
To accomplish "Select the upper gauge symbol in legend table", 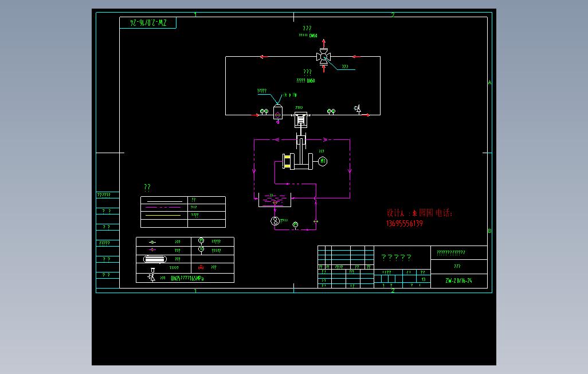I will pyautogui.click(x=201, y=241).
